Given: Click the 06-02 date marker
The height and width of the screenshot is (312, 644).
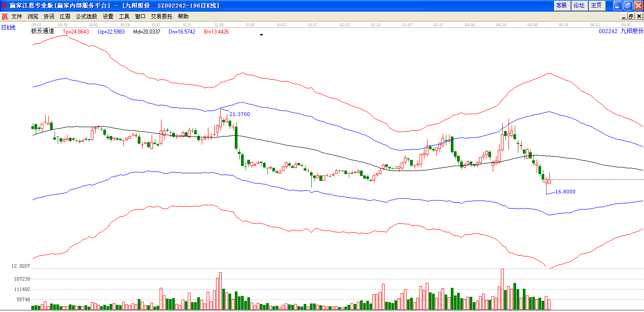Looking at the screenshot, I should click(595, 25).
